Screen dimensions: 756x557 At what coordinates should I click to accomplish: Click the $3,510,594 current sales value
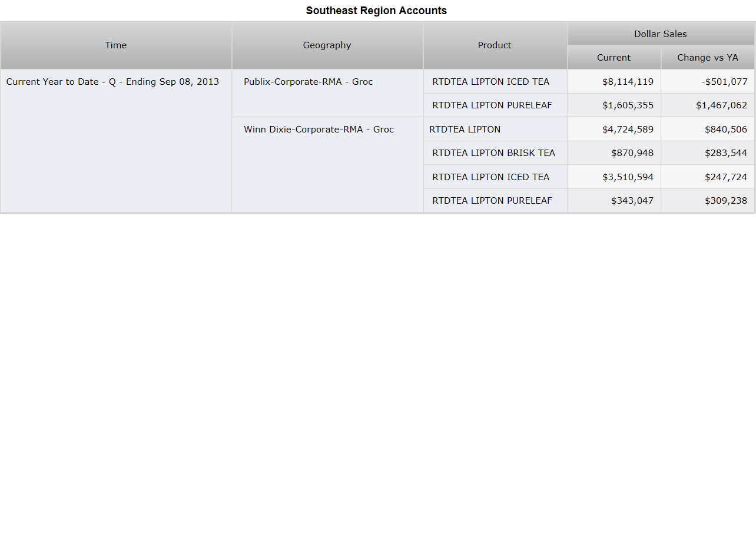click(x=614, y=177)
